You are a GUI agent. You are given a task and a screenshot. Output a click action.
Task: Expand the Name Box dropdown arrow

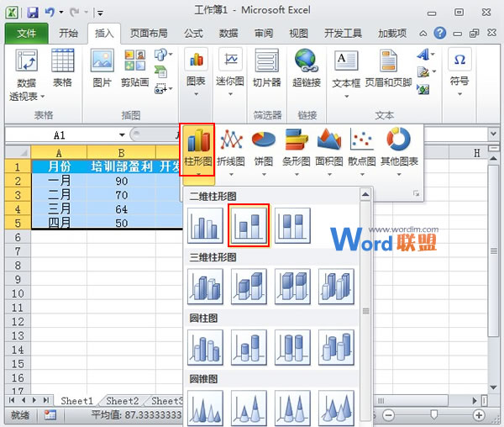(x=122, y=134)
